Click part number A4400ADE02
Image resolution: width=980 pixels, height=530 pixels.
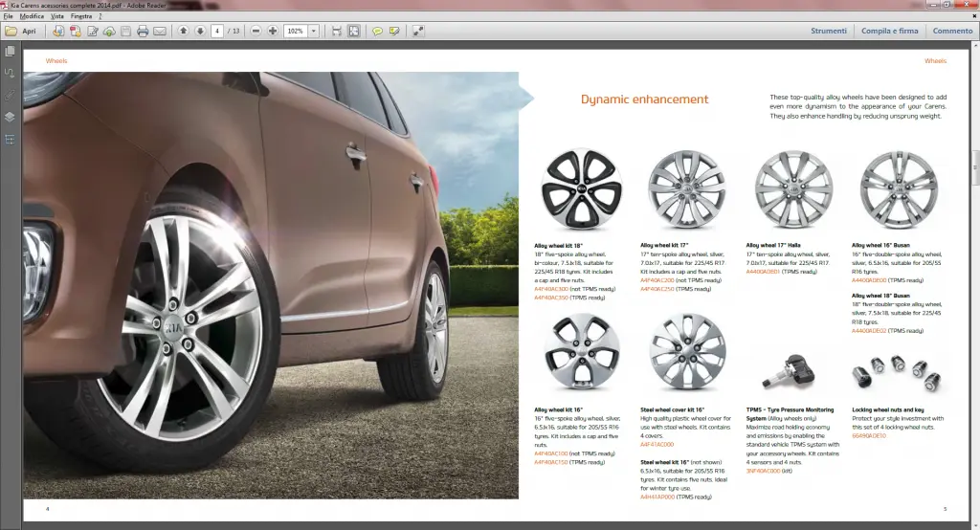[x=869, y=331]
